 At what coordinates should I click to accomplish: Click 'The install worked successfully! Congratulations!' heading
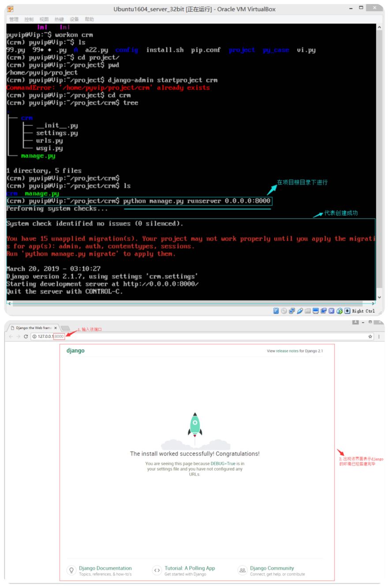pos(195,454)
